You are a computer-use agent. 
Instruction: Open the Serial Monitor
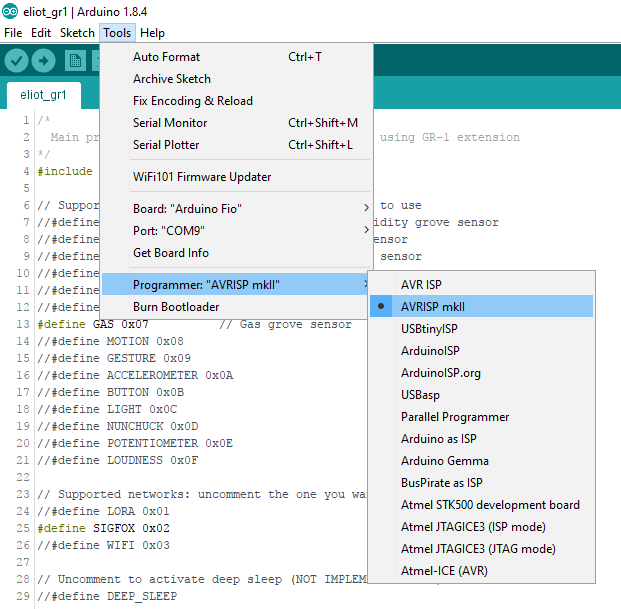tap(236, 123)
